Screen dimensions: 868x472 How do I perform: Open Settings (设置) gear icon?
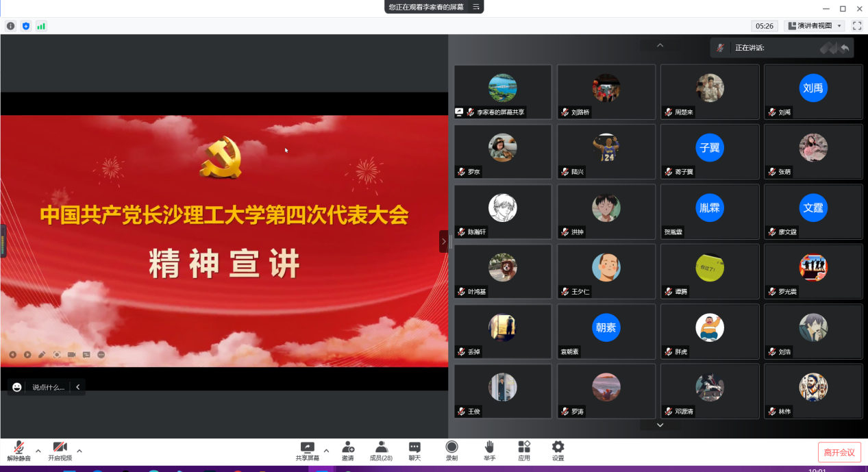click(x=558, y=450)
